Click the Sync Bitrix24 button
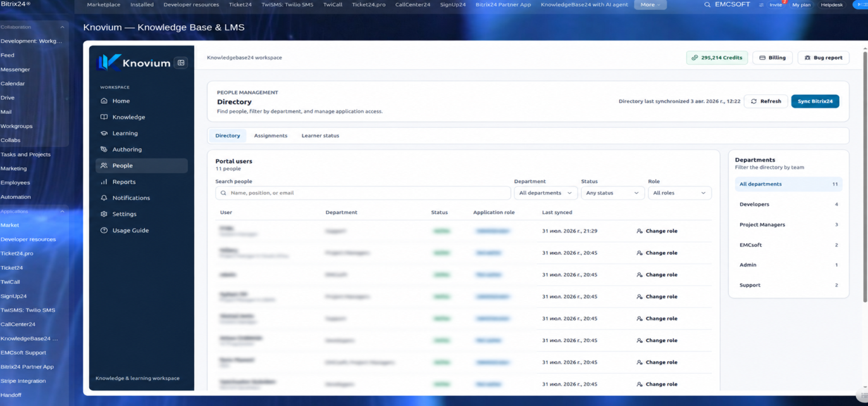Viewport: 868px width, 406px height. [815, 101]
